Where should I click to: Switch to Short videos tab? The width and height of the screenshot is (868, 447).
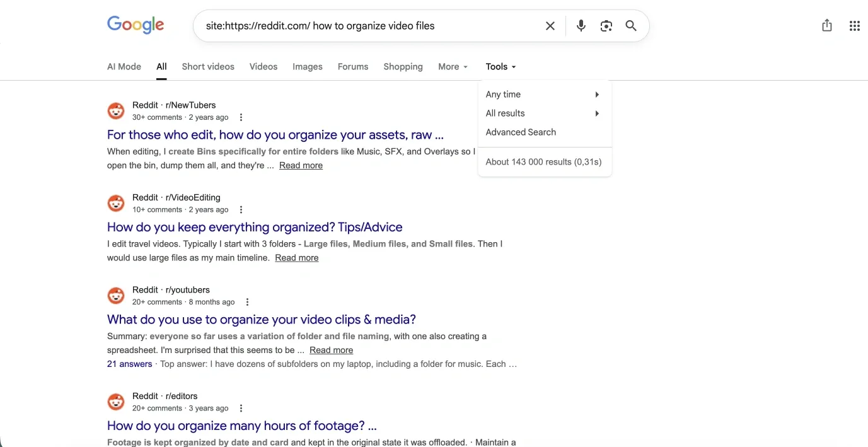point(208,67)
